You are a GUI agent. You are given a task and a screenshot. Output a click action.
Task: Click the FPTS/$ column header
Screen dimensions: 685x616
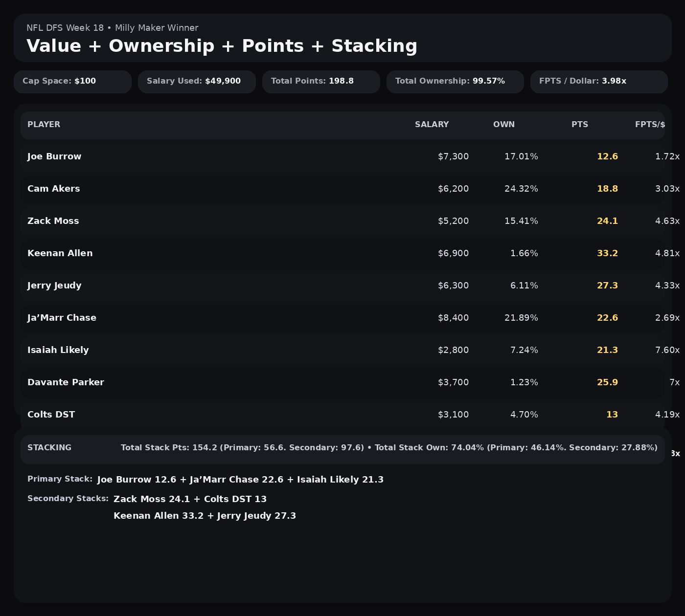pos(649,125)
